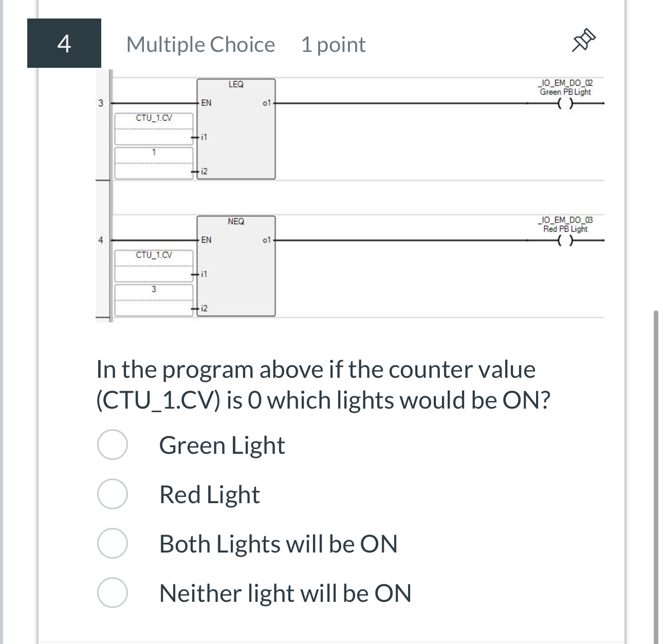Click the o1 output pin of the NEQ block
Viewport: 663px width, 644px height.
tap(267, 240)
